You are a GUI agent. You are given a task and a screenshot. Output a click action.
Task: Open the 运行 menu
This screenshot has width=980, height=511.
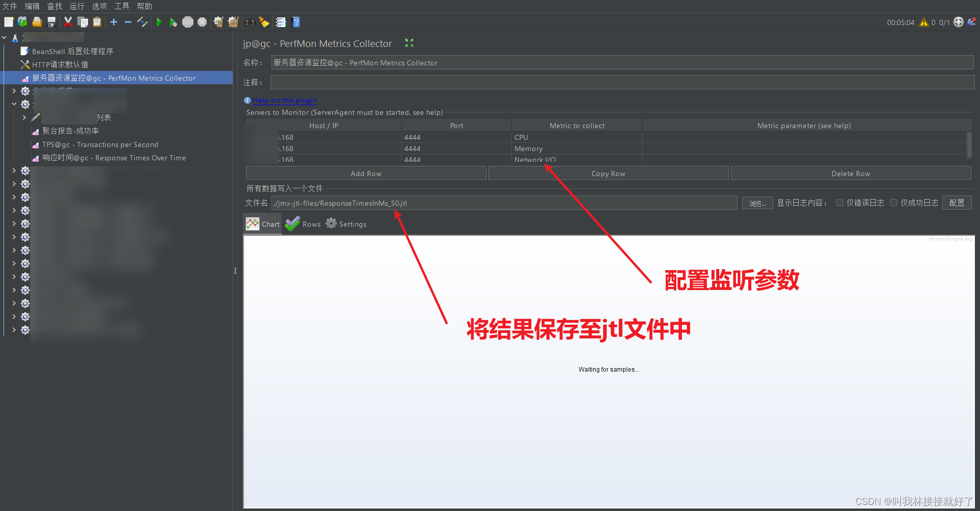[x=77, y=6]
